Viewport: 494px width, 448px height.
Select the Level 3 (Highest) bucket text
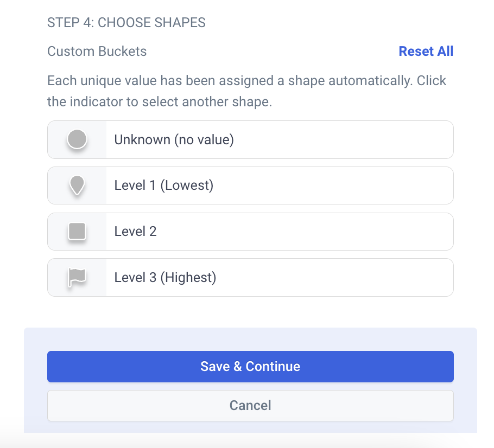coord(165,277)
